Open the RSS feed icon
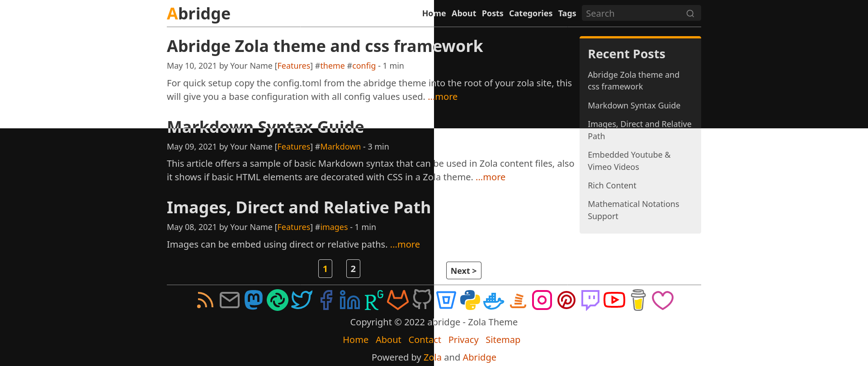Image resolution: width=868 pixels, height=366 pixels. 205,300
